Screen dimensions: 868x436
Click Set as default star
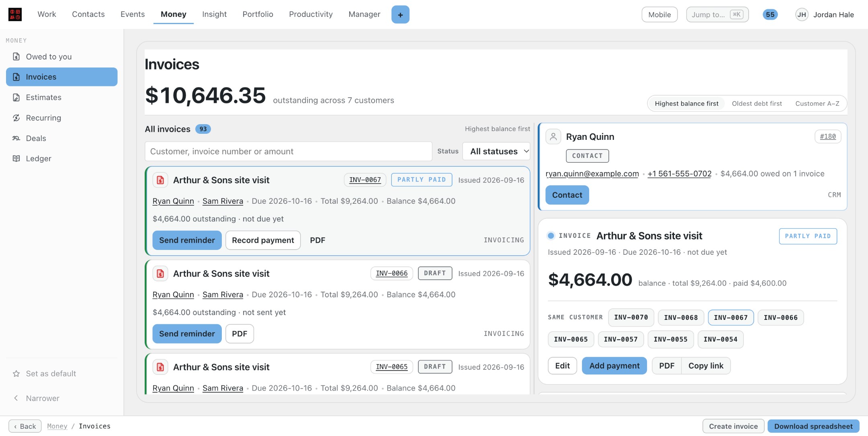tap(16, 374)
